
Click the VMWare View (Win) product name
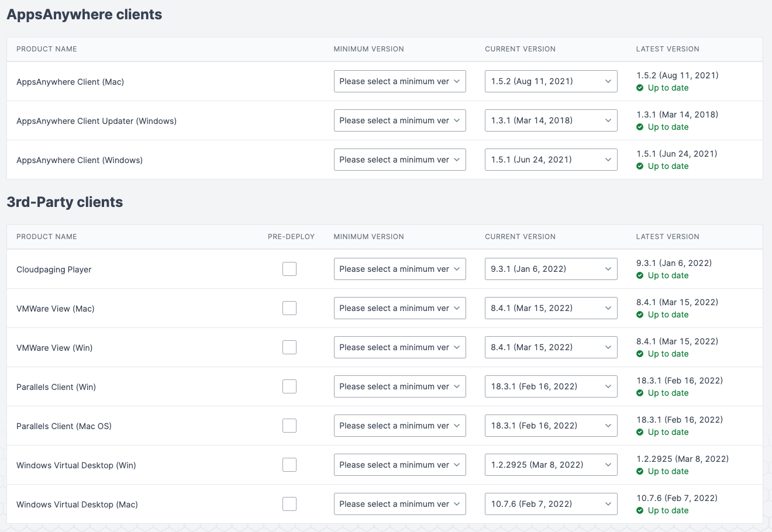[54, 348]
